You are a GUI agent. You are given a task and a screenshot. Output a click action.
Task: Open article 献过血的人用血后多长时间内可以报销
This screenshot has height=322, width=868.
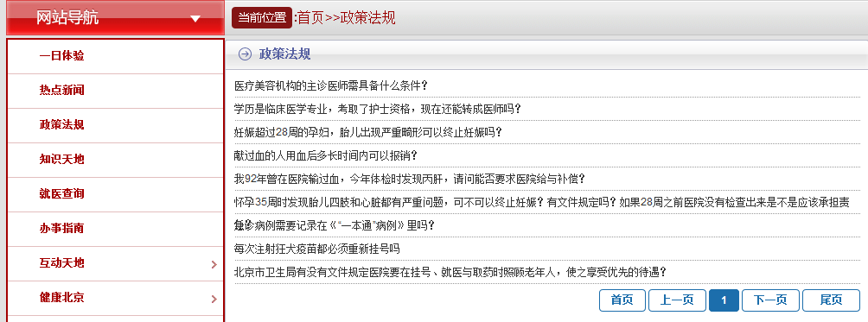click(325, 155)
